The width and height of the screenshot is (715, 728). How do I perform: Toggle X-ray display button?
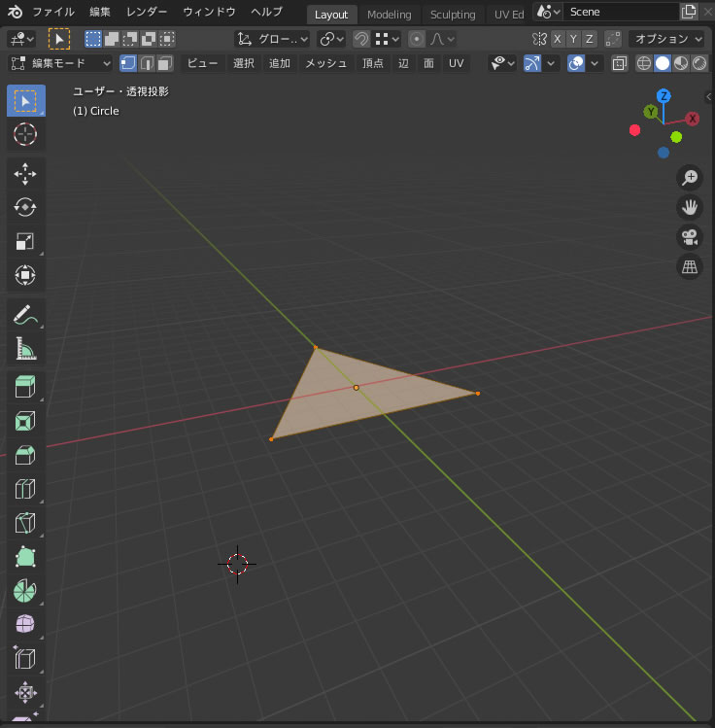(x=618, y=63)
